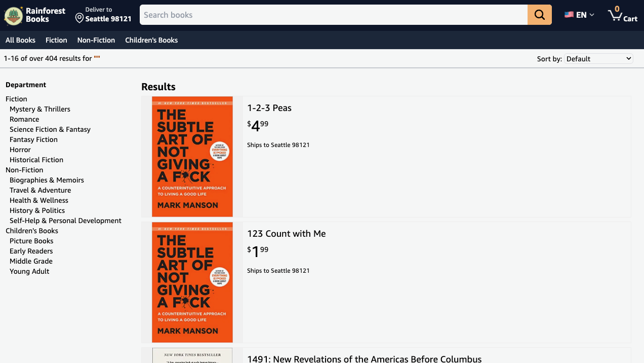Select the cart item count badge

point(617,8)
